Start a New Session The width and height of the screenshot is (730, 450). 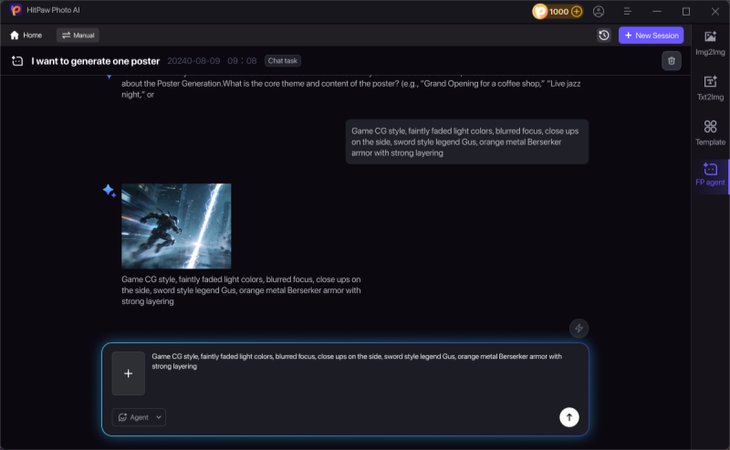[651, 35]
